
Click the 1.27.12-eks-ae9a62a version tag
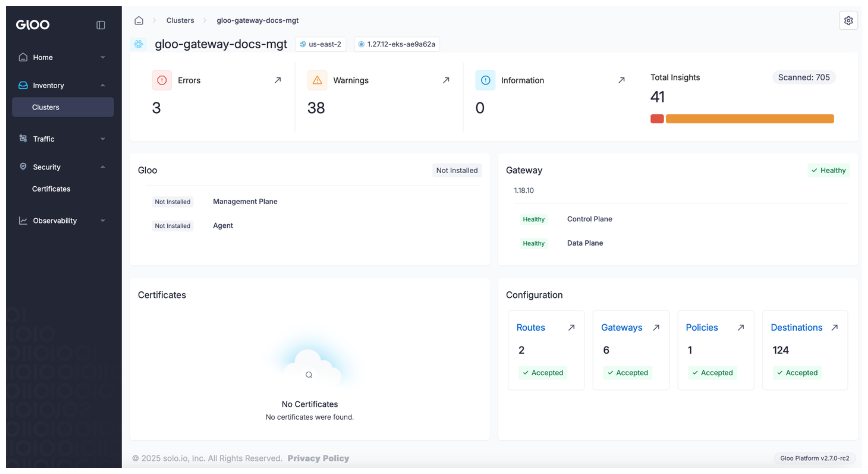[x=397, y=44]
